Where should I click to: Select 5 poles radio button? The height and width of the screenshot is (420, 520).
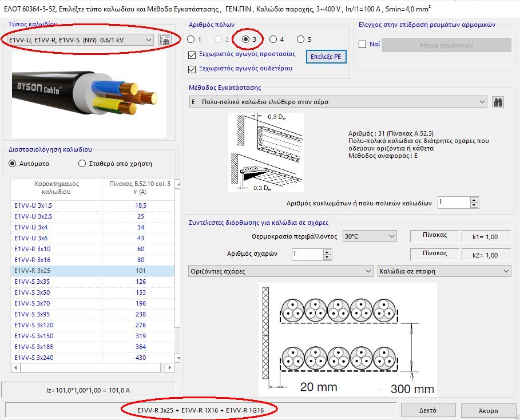pyautogui.click(x=301, y=39)
